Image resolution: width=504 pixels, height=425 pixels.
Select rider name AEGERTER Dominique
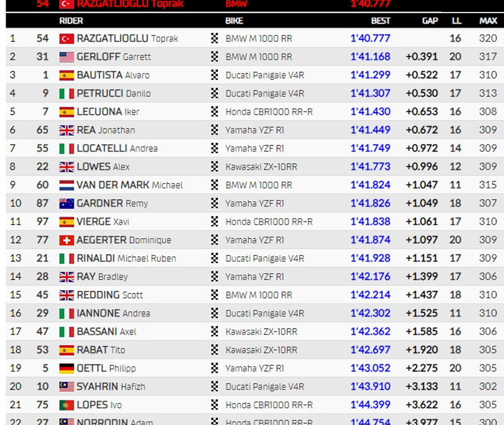tap(124, 240)
